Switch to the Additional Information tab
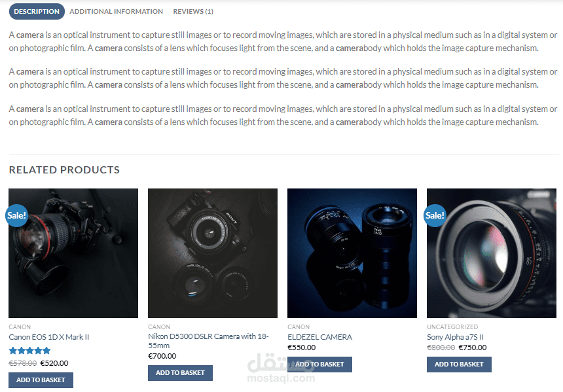563x392 pixels. 116,12
